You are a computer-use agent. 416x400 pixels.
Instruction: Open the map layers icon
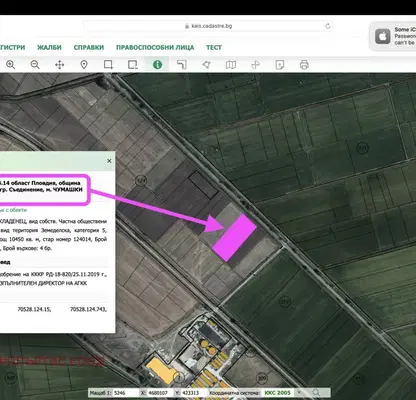point(231,65)
